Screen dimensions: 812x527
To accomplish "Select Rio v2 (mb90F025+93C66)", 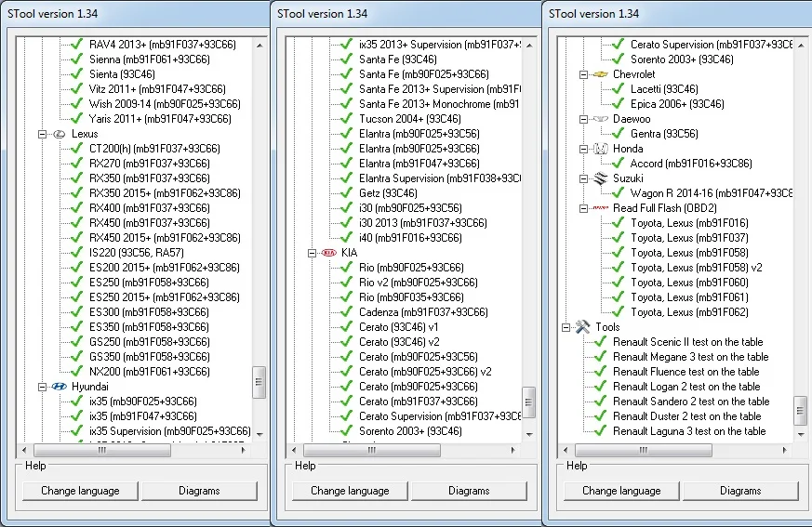I will click(418, 283).
